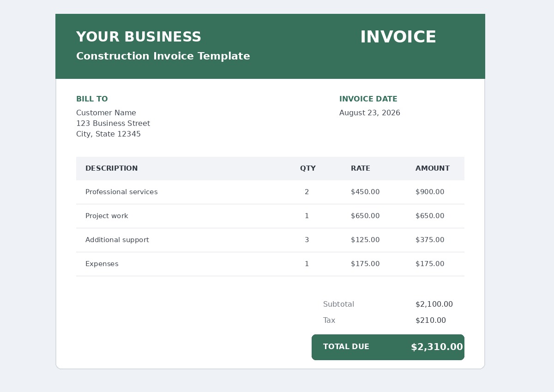The width and height of the screenshot is (554, 392).
Task: Click the $650.00 rate for Project work
Action: 365,216
